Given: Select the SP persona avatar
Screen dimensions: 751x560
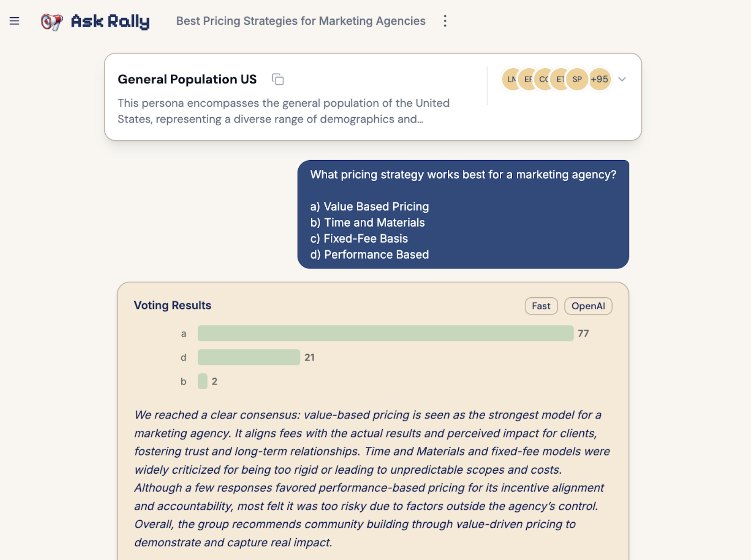Looking at the screenshot, I should [x=577, y=79].
